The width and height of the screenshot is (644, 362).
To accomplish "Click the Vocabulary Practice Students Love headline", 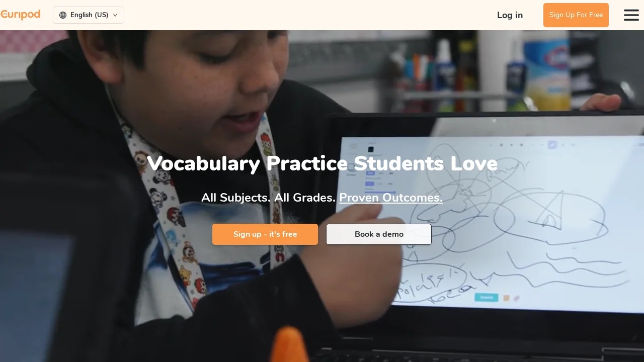I will [x=322, y=163].
